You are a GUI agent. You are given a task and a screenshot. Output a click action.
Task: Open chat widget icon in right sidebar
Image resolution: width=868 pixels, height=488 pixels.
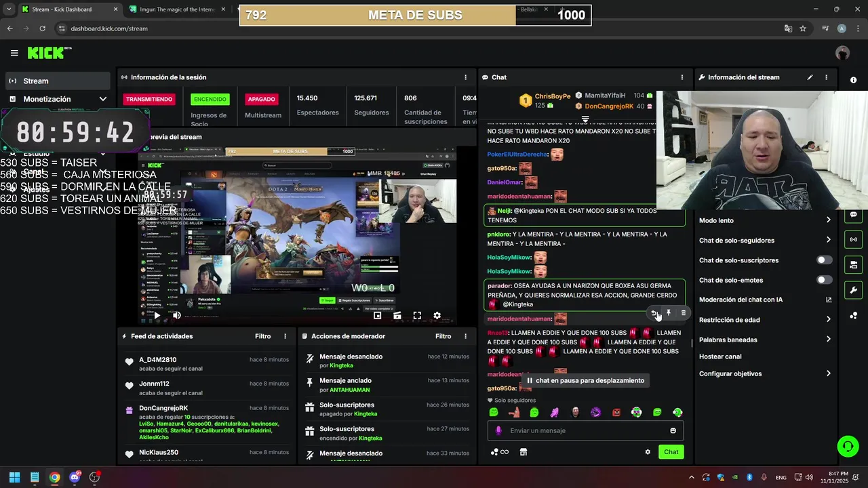[853, 215]
